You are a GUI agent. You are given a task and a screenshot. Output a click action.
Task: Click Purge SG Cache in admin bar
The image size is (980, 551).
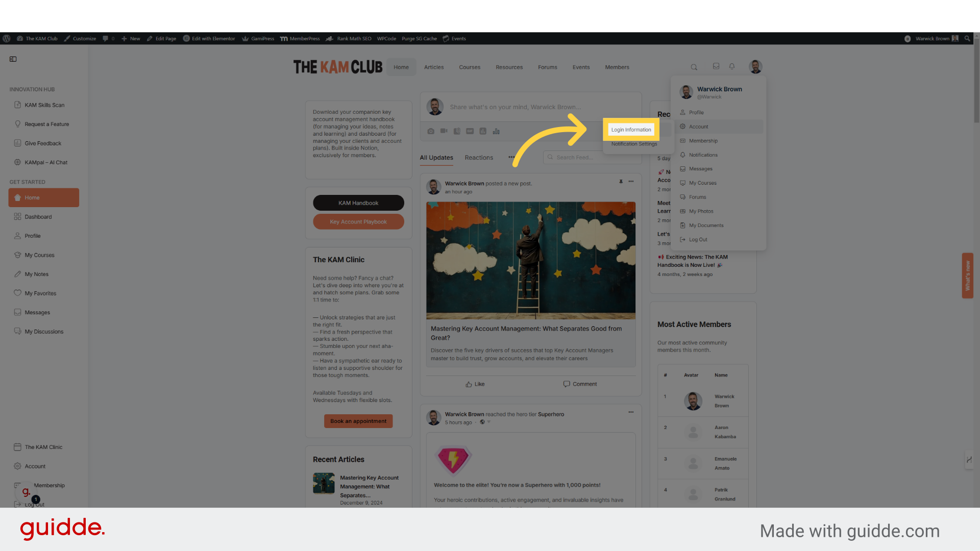[419, 38]
